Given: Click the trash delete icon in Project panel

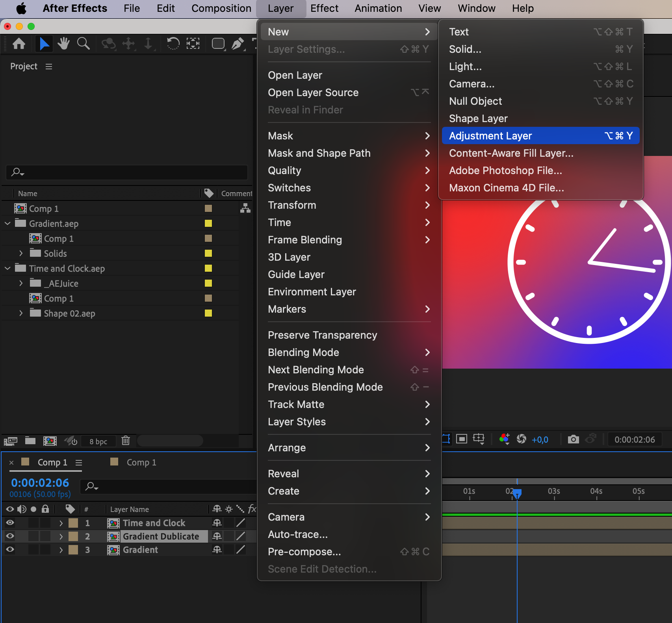Looking at the screenshot, I should click(x=126, y=440).
